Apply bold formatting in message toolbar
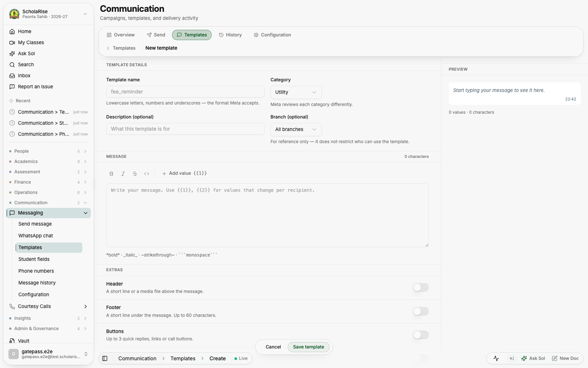 point(111,174)
